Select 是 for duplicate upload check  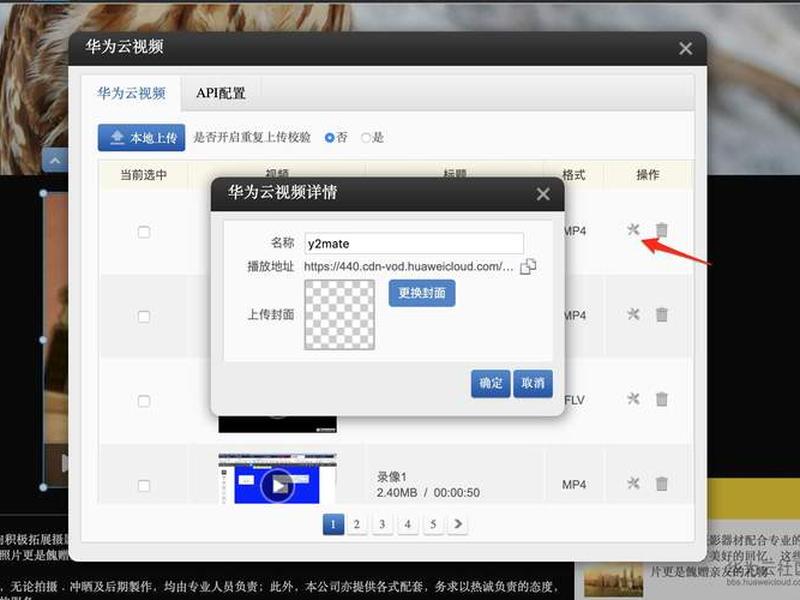point(365,138)
